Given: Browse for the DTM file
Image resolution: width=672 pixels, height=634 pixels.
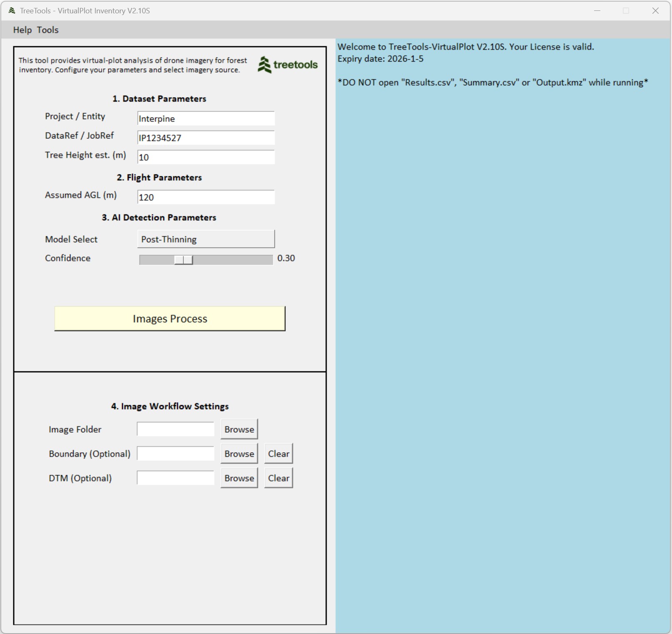Looking at the screenshot, I should click(239, 478).
